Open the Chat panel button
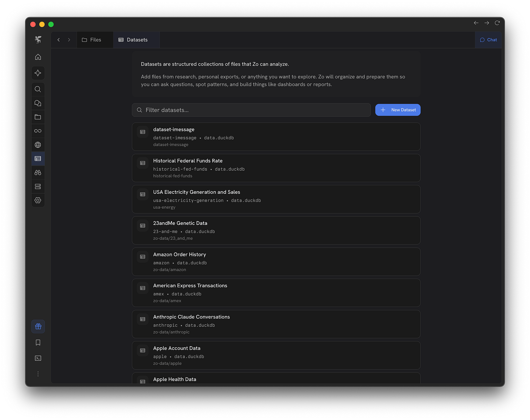The image size is (530, 420). point(488,40)
